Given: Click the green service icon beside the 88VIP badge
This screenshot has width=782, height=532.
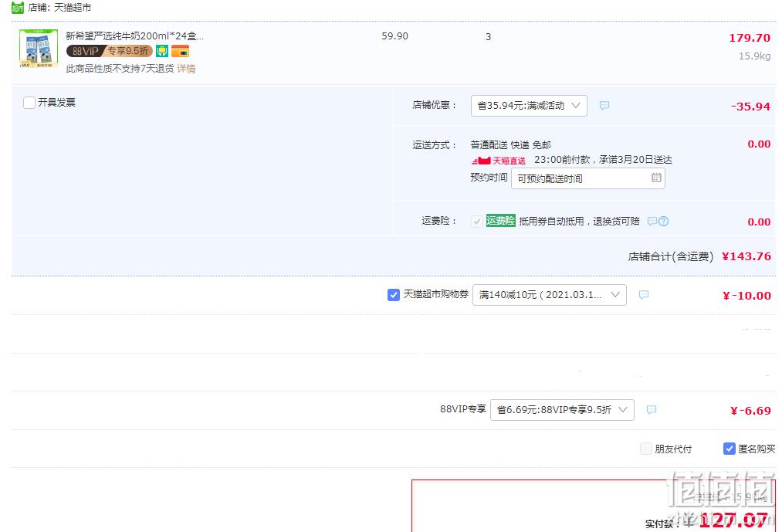Looking at the screenshot, I should (x=162, y=51).
